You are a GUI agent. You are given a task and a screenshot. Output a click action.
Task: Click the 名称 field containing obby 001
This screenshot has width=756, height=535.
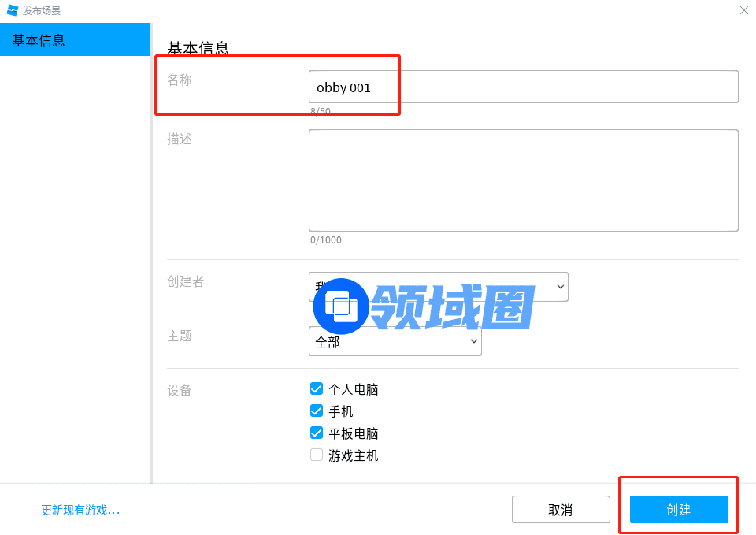point(523,87)
